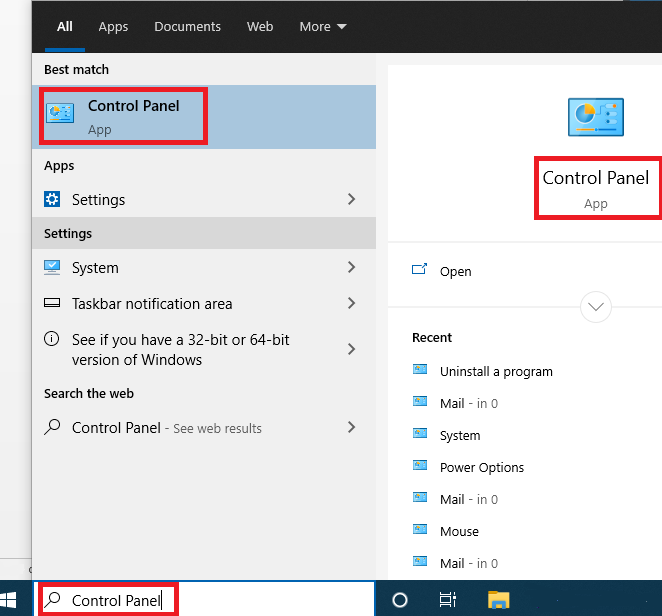662x616 pixels.
Task: Click the Cortana circle icon on taskbar
Action: [399, 600]
